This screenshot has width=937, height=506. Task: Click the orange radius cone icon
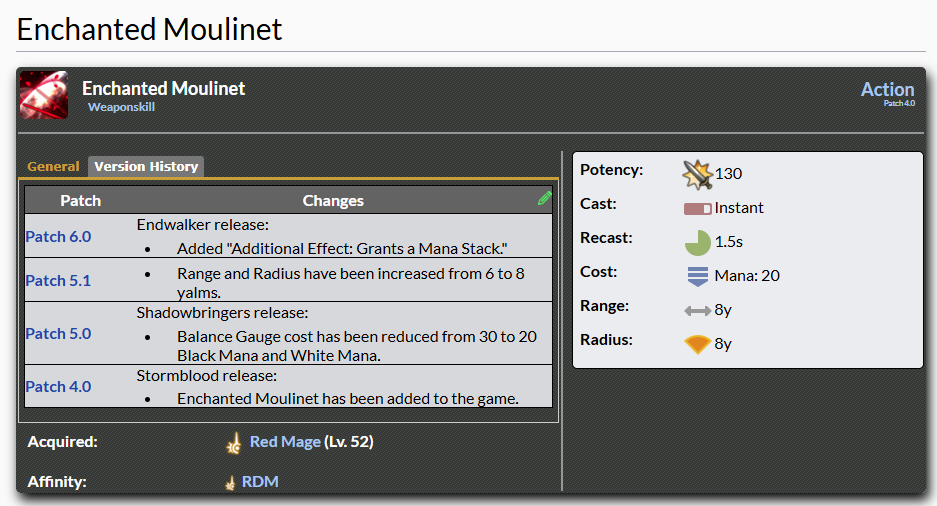pyautogui.click(x=697, y=345)
